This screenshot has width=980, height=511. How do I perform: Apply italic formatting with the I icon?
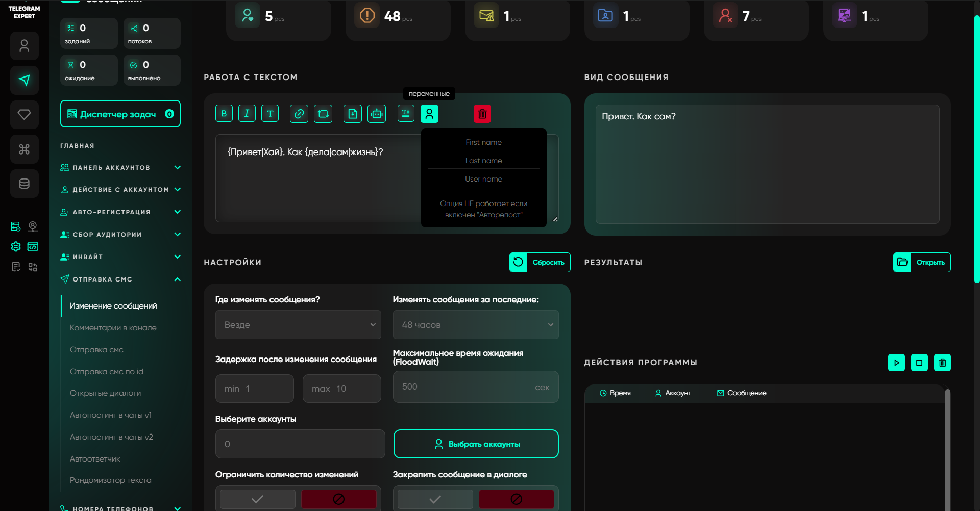pyautogui.click(x=247, y=114)
